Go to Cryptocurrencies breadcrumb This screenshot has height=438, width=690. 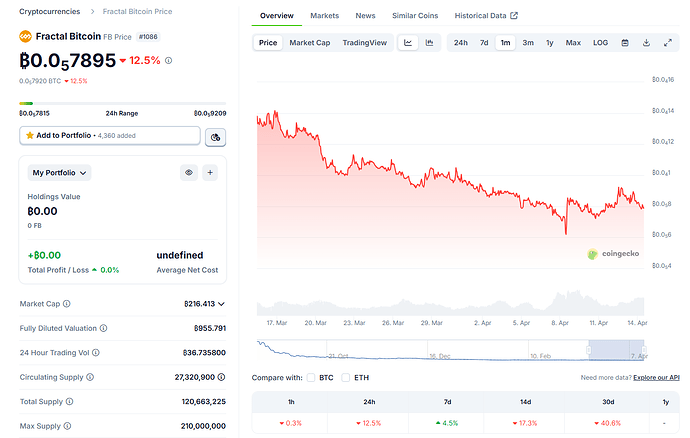pos(50,11)
